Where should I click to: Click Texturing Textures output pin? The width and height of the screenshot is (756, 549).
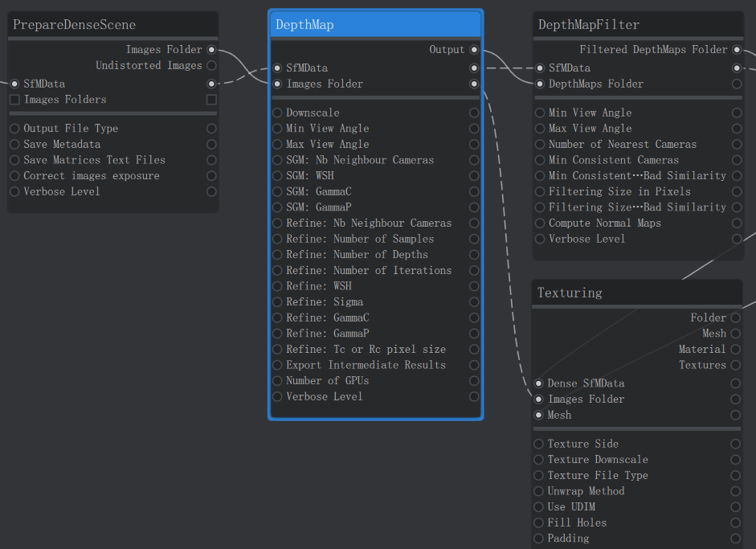pyautogui.click(x=735, y=365)
